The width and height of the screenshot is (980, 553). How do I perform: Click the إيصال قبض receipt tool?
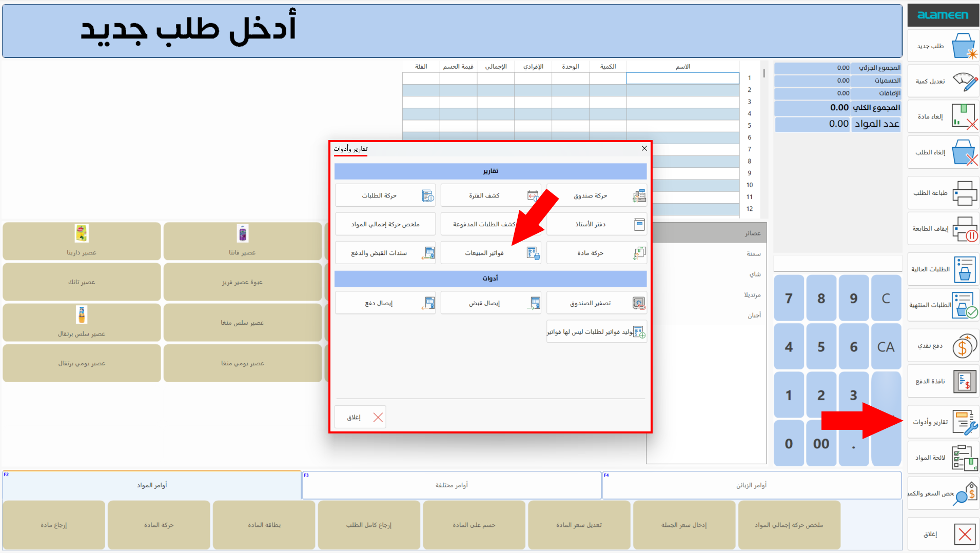coord(490,303)
